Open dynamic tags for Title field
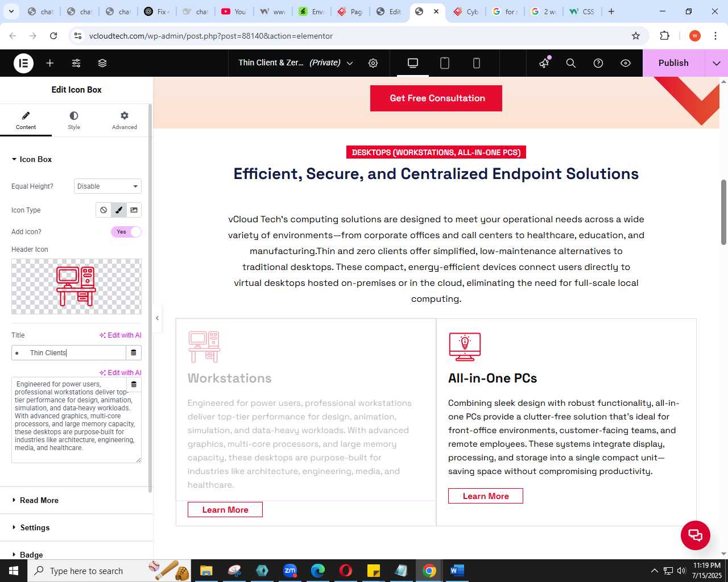This screenshot has width=728, height=582. [x=134, y=353]
